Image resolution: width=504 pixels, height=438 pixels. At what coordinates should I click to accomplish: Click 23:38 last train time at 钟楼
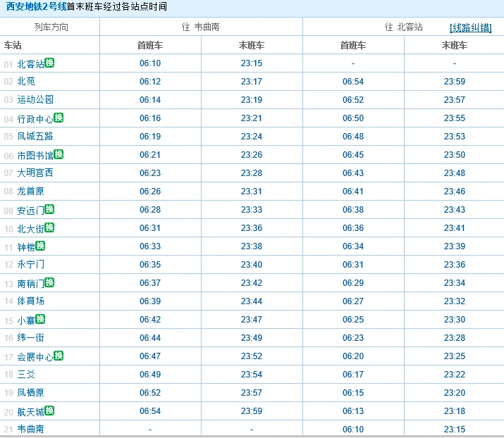tap(252, 246)
